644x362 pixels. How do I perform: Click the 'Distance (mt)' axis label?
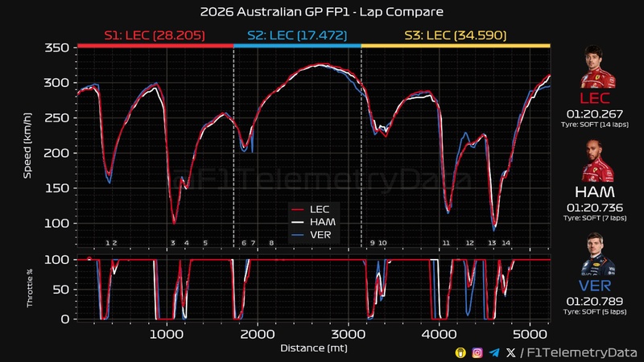[x=314, y=348]
